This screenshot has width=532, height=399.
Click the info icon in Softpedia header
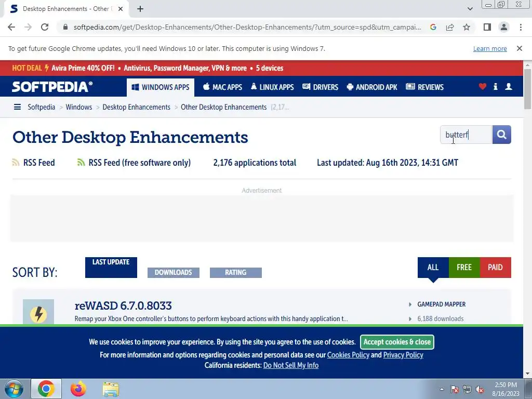coord(495,87)
